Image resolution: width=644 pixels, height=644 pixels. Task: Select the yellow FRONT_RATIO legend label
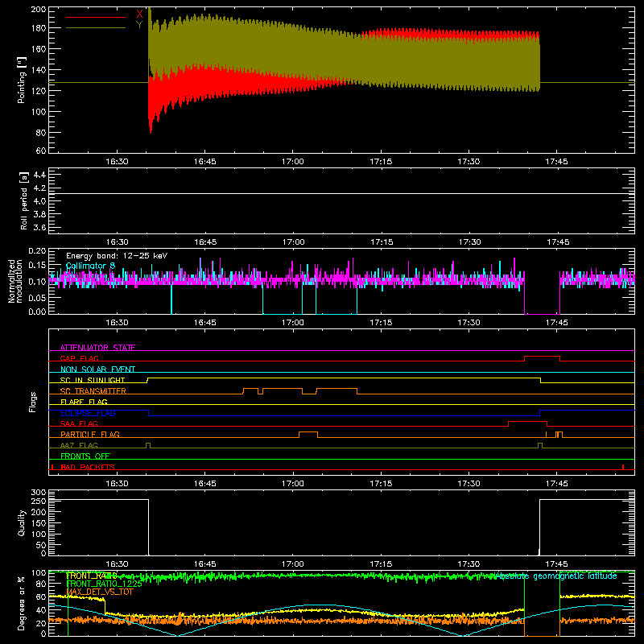coord(91,576)
